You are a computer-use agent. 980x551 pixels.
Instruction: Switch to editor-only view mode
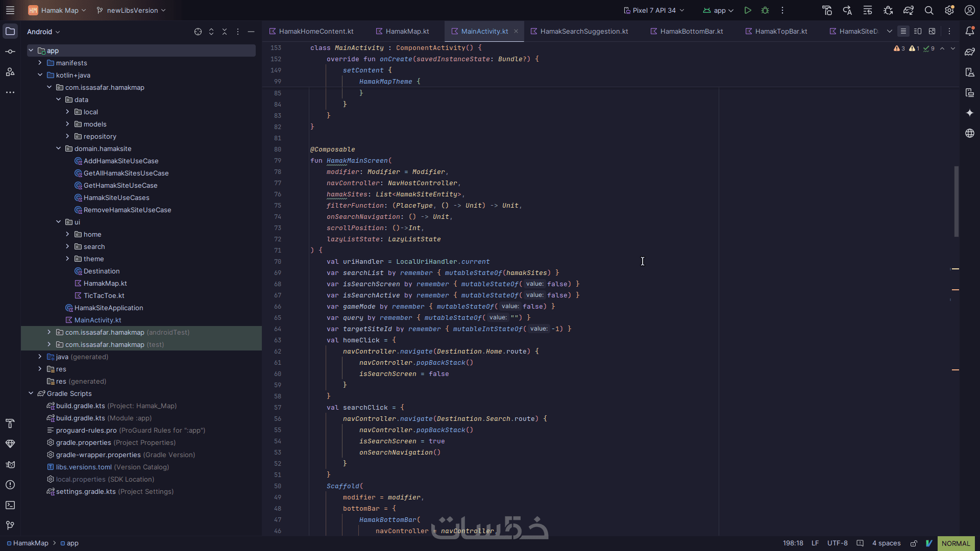[903, 32]
